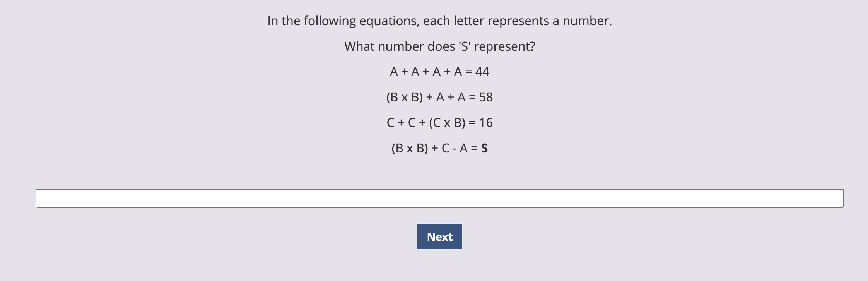Click the number 44 in the first equation

[x=482, y=72]
